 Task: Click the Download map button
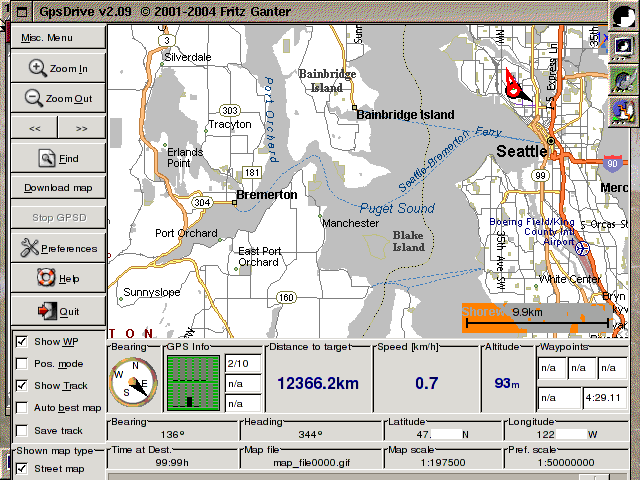point(58,187)
